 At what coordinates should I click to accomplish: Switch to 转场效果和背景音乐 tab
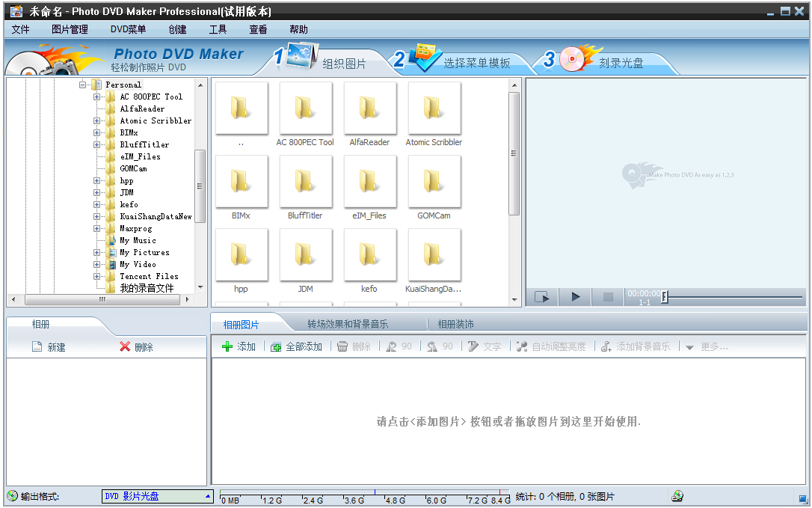pos(348,324)
